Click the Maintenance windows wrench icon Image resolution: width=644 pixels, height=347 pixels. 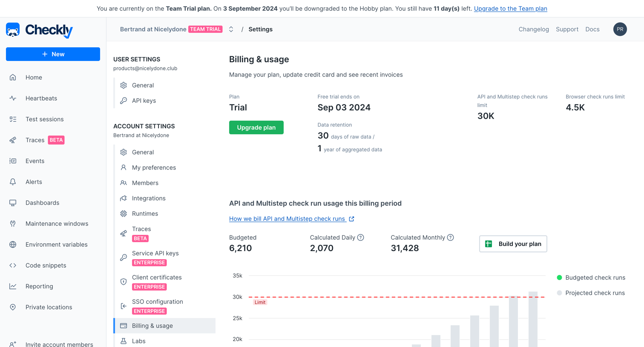pyautogui.click(x=13, y=223)
